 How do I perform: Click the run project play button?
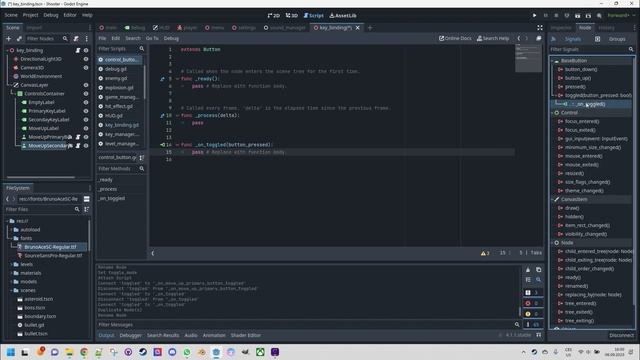click(x=534, y=16)
